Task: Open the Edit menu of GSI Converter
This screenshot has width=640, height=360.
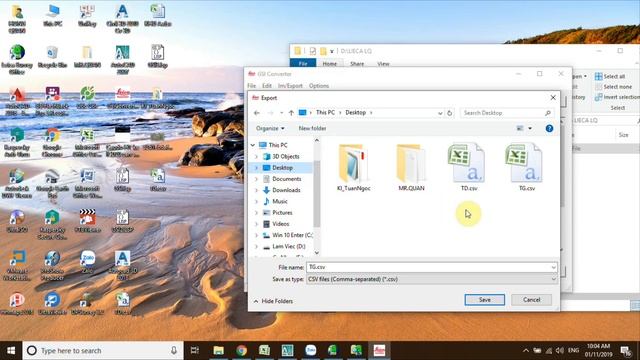Action: 267,86
